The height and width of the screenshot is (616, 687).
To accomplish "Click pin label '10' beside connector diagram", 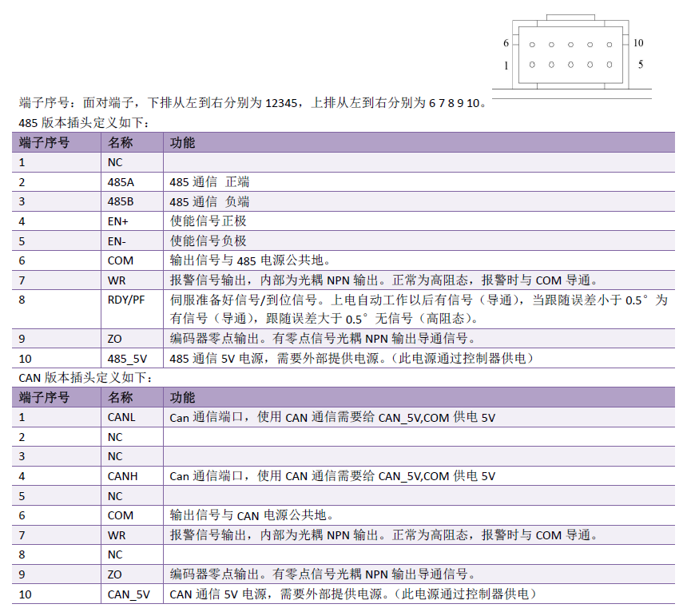I will (638, 43).
